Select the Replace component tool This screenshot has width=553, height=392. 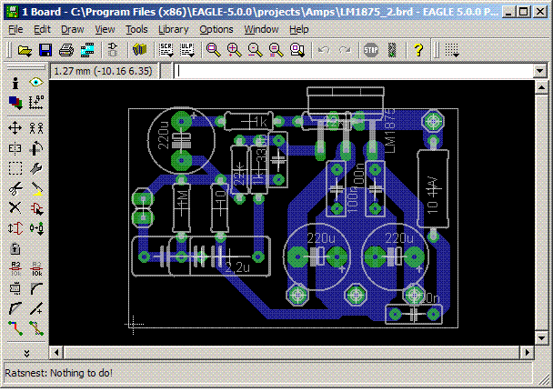(36, 228)
